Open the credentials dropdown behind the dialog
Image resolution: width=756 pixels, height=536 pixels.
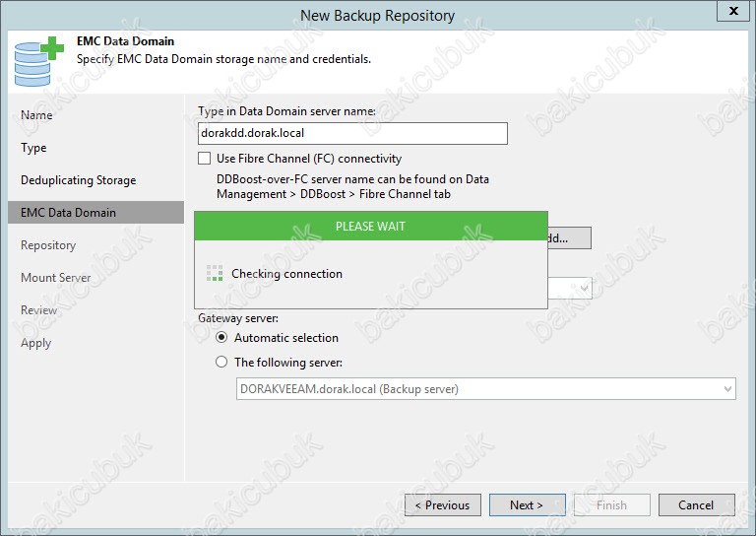[570, 288]
